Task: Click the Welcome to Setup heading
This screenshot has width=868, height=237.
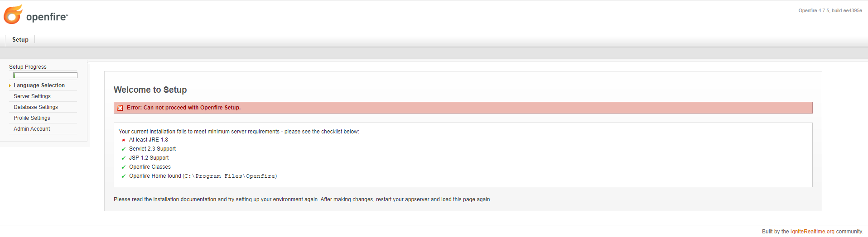Action: click(x=150, y=90)
